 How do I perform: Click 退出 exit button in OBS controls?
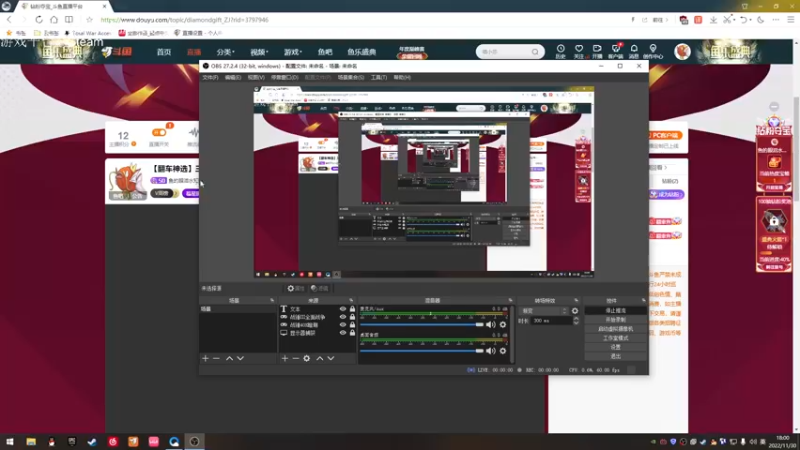click(615, 356)
